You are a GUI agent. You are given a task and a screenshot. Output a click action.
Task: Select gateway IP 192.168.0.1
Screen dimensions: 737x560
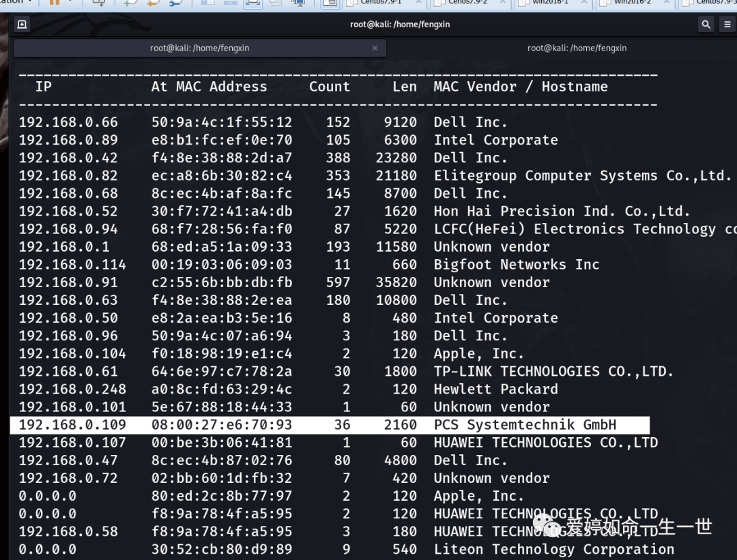pyautogui.click(x=64, y=247)
